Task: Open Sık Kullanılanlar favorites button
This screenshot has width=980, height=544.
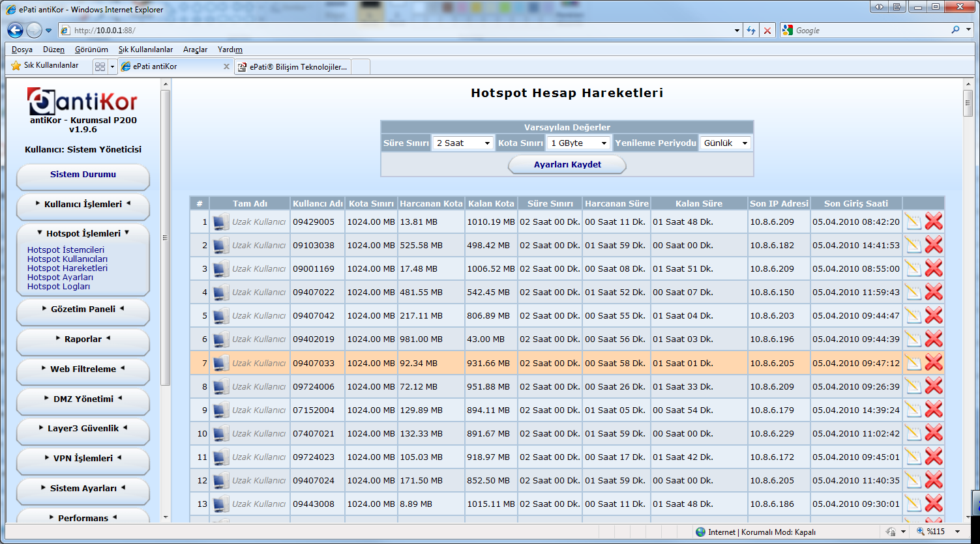Action: pos(45,66)
